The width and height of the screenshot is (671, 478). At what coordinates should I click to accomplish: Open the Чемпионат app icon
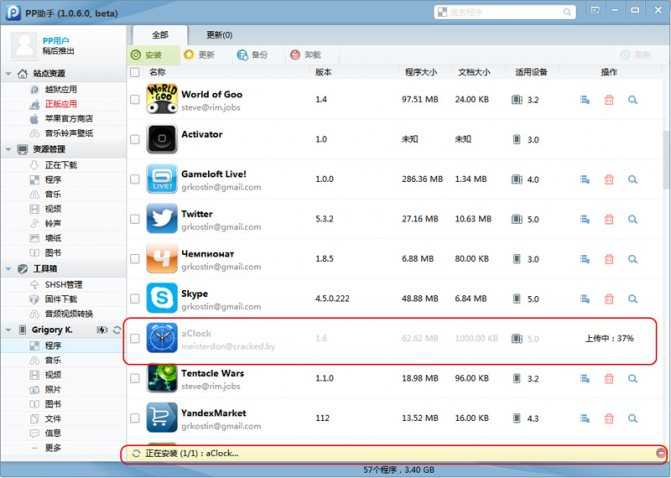(x=162, y=258)
